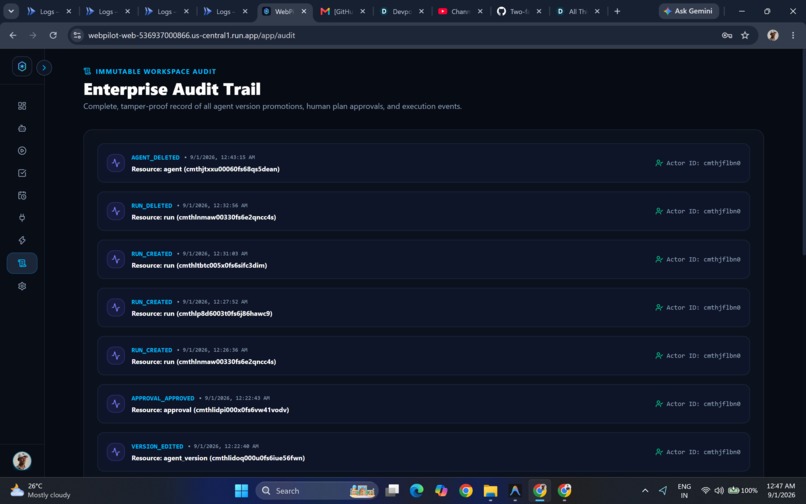Select the audit scroll icon in sidebar

point(22,263)
